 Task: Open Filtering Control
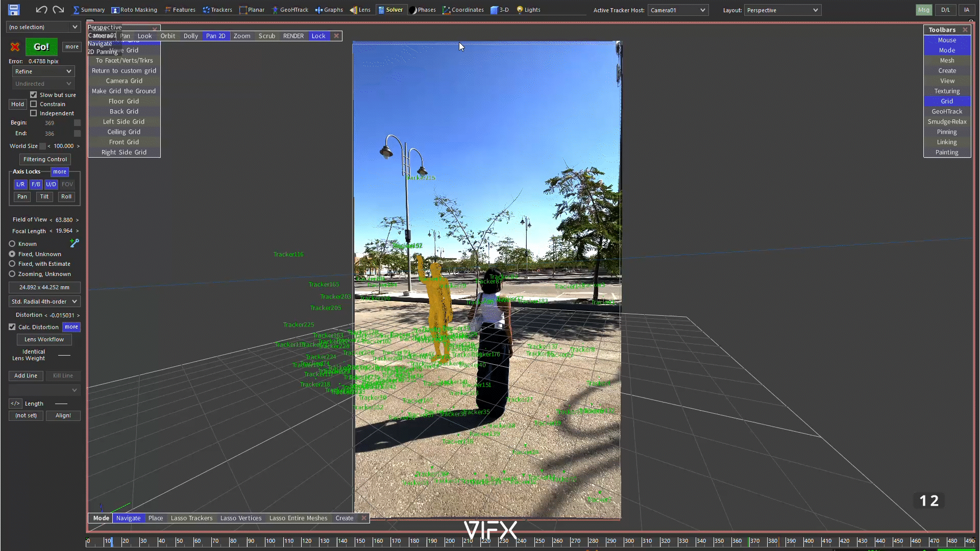[x=45, y=159]
